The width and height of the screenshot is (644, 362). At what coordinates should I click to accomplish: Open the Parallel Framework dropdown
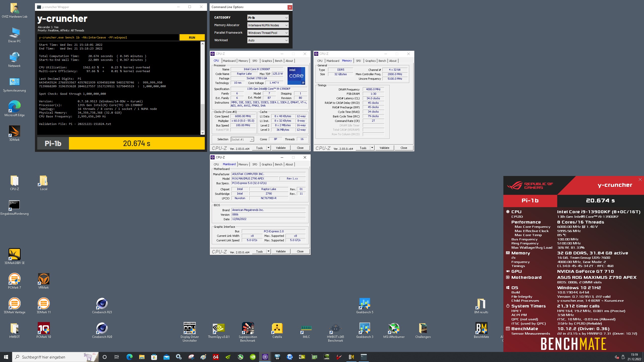pos(268,33)
